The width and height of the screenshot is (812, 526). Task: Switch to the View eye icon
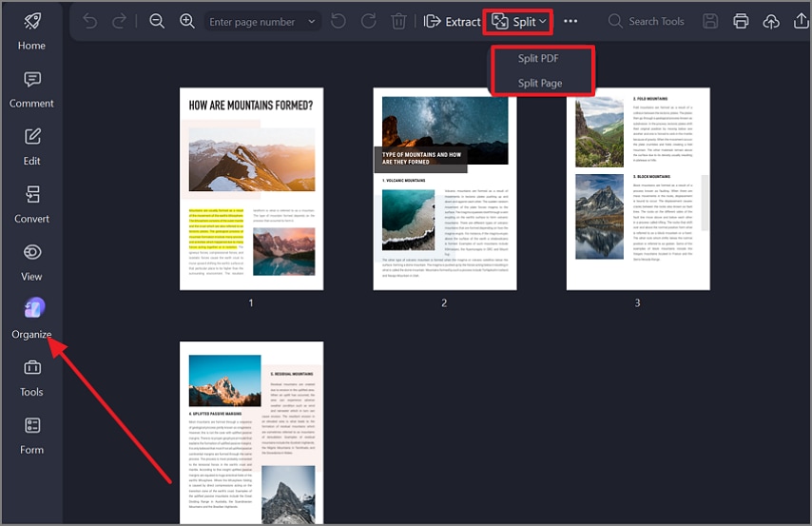pos(32,252)
